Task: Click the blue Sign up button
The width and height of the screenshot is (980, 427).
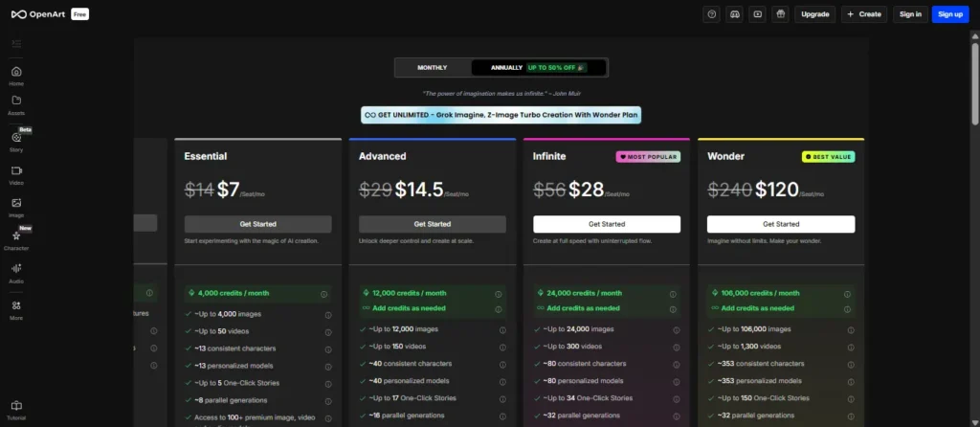Action: [x=950, y=14]
